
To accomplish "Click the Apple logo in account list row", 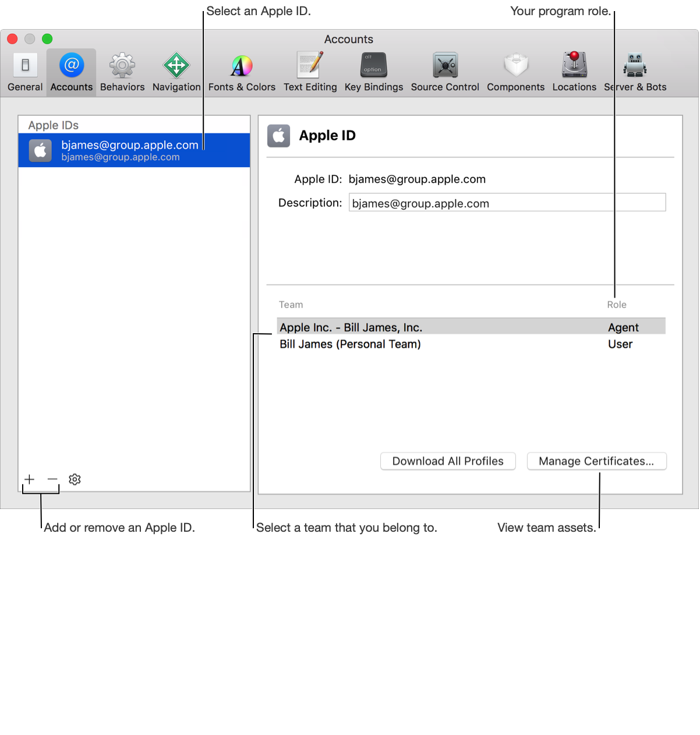I will click(x=40, y=151).
